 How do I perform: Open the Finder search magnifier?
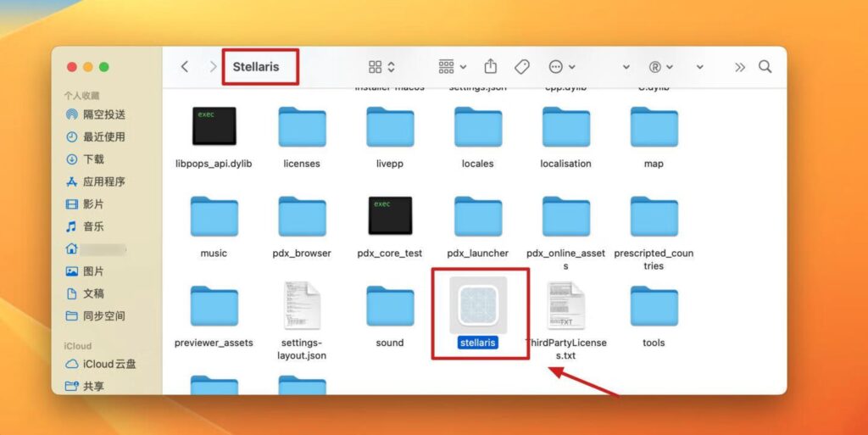pyautogui.click(x=765, y=66)
